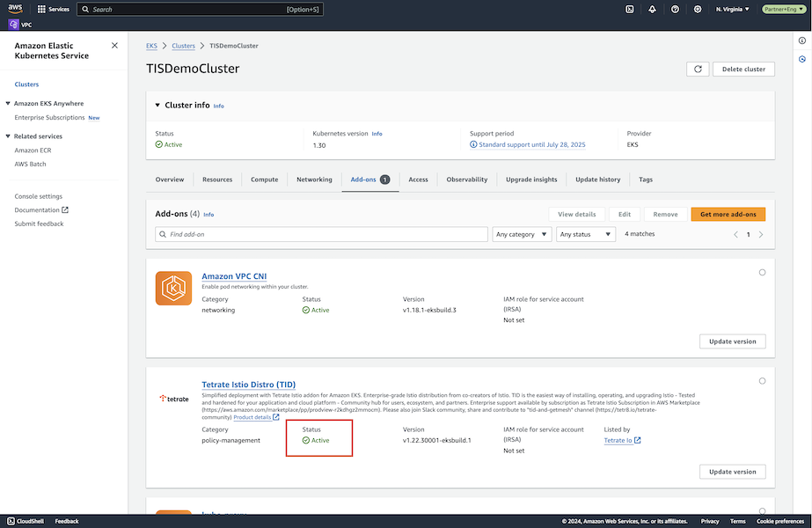Open the Any category filter dropdown
Image resolution: width=812 pixels, height=528 pixels.
pyautogui.click(x=522, y=234)
